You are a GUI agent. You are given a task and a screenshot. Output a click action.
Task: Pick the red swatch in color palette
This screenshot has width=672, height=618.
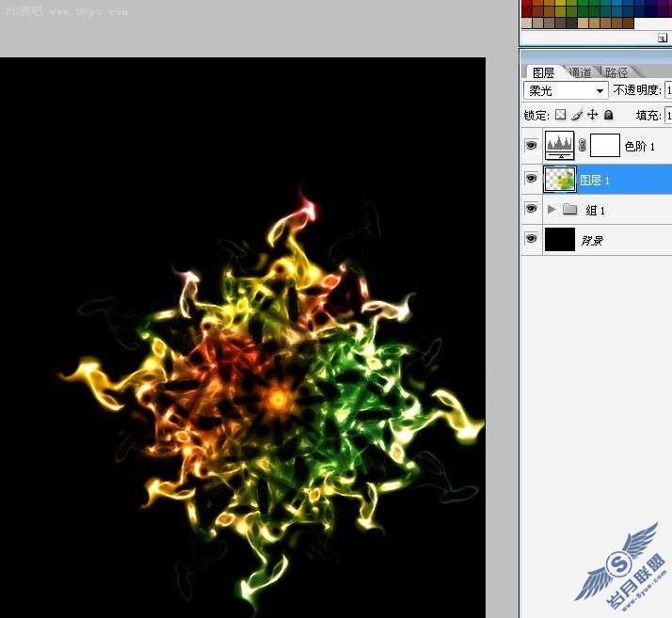(527, 4)
